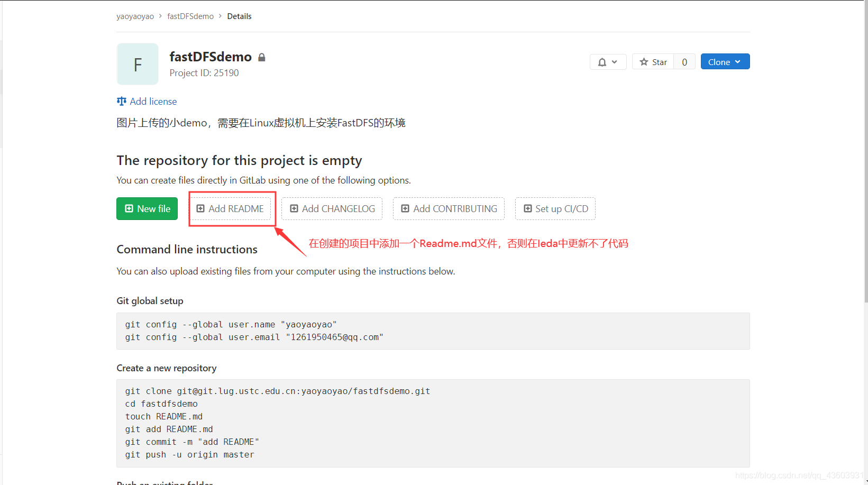Click the Details breadcrumb

[x=239, y=16]
